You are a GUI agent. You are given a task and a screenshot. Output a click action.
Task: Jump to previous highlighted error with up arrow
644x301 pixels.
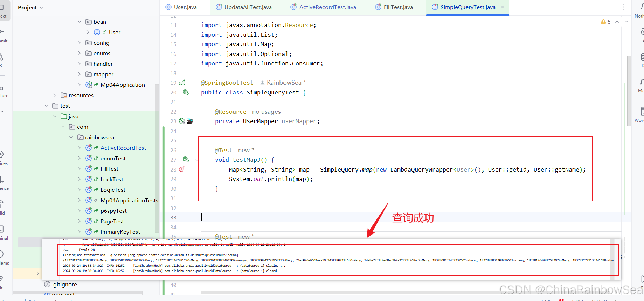[617, 22]
